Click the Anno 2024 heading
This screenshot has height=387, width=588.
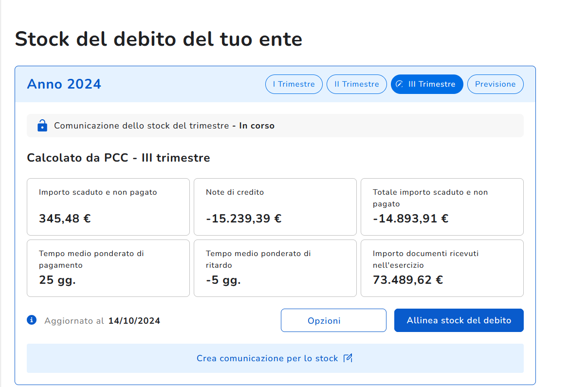click(x=64, y=84)
